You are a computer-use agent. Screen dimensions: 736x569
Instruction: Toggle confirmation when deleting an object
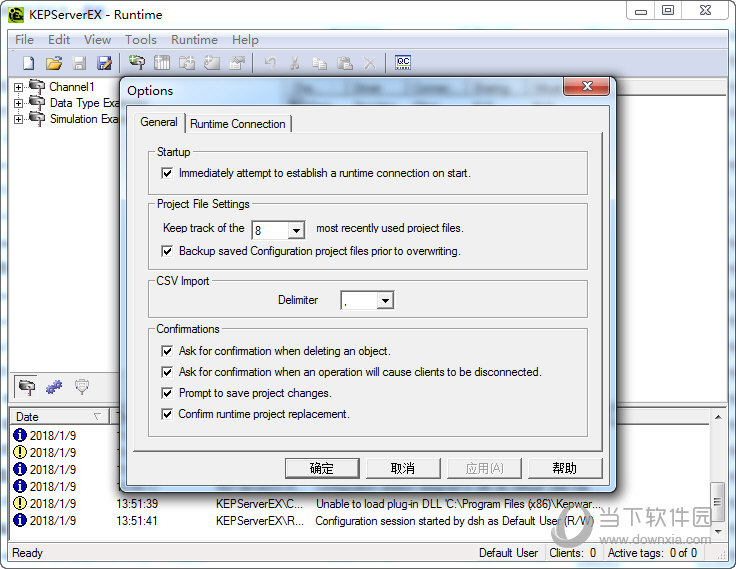[167, 351]
